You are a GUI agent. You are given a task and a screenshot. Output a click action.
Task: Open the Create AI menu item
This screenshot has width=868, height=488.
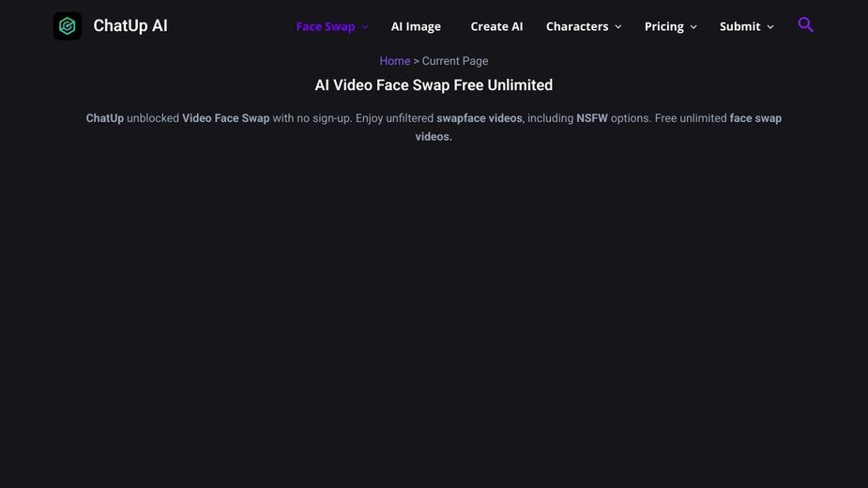point(496,26)
